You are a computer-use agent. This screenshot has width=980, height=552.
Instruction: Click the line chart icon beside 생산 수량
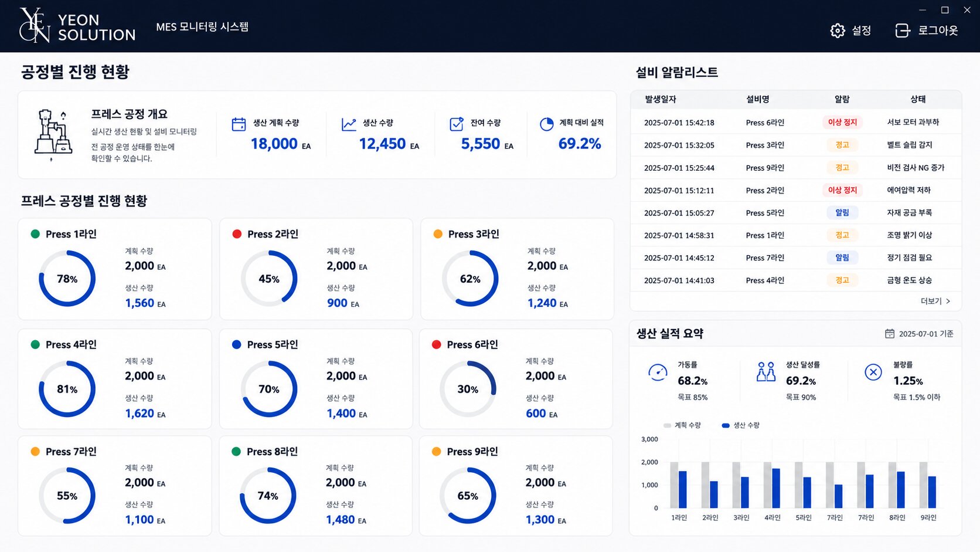point(349,124)
